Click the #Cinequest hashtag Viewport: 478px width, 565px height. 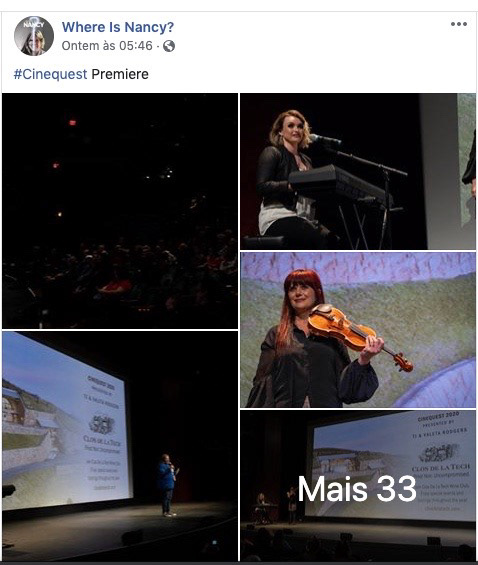click(50, 74)
